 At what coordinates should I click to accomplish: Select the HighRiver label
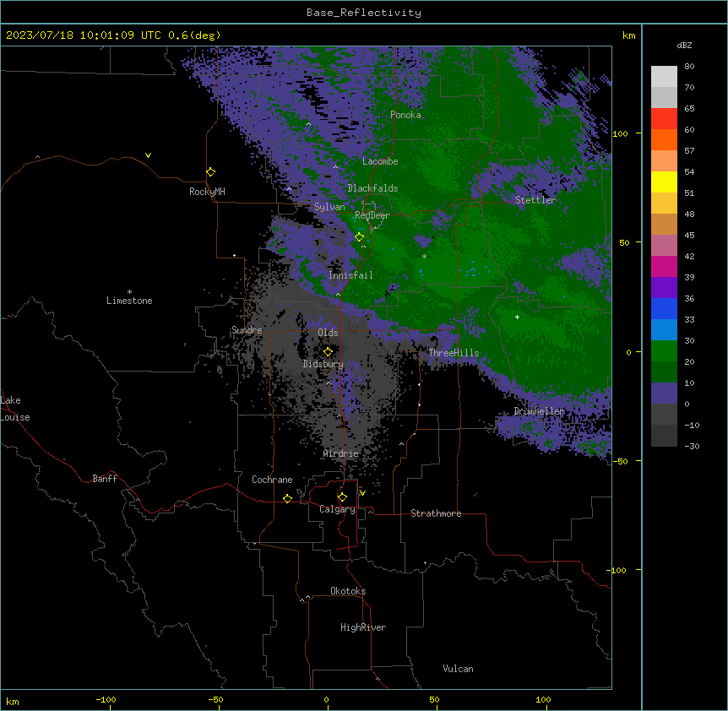(363, 627)
